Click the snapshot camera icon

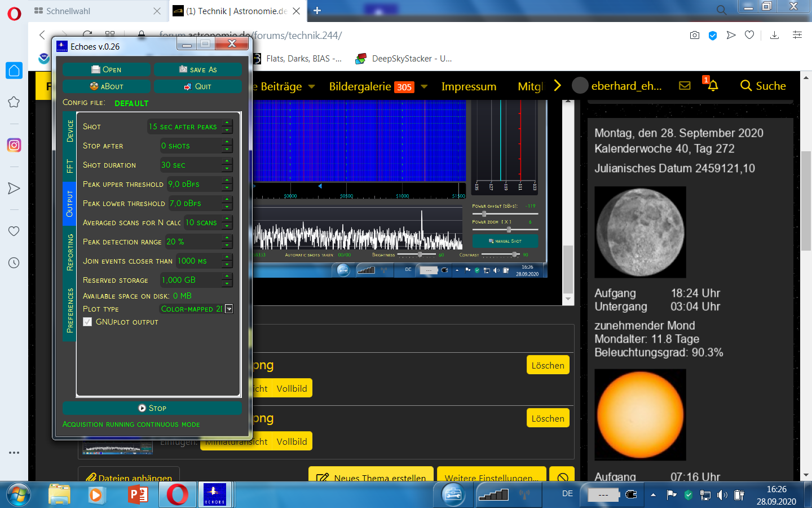pyautogui.click(x=695, y=35)
